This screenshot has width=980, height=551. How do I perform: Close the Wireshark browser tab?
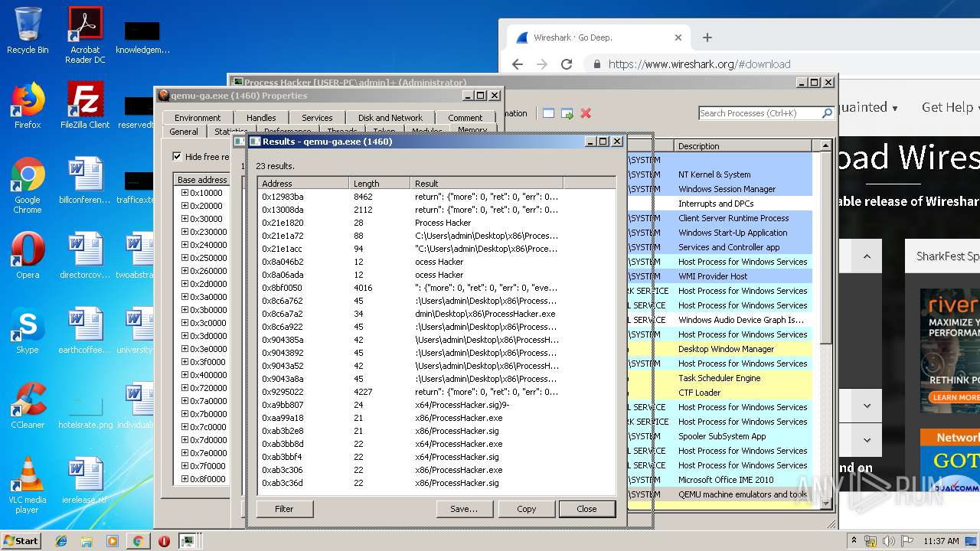[678, 37]
